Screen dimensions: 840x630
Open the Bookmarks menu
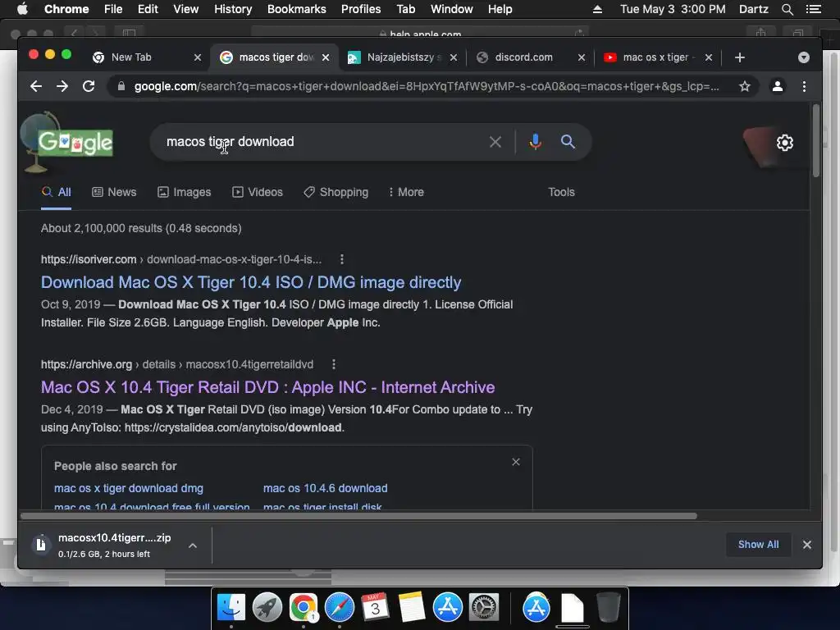click(x=297, y=9)
